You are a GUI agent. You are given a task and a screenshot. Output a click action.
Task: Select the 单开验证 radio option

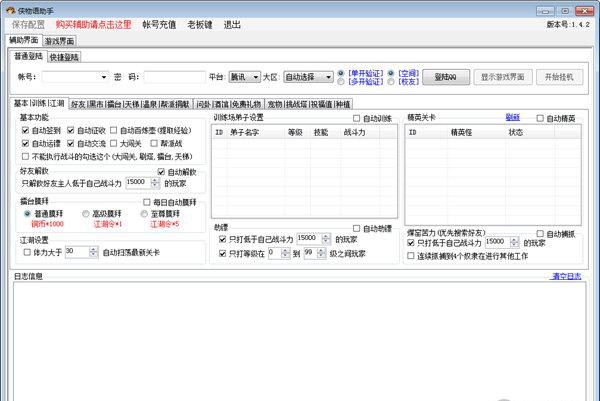click(342, 72)
